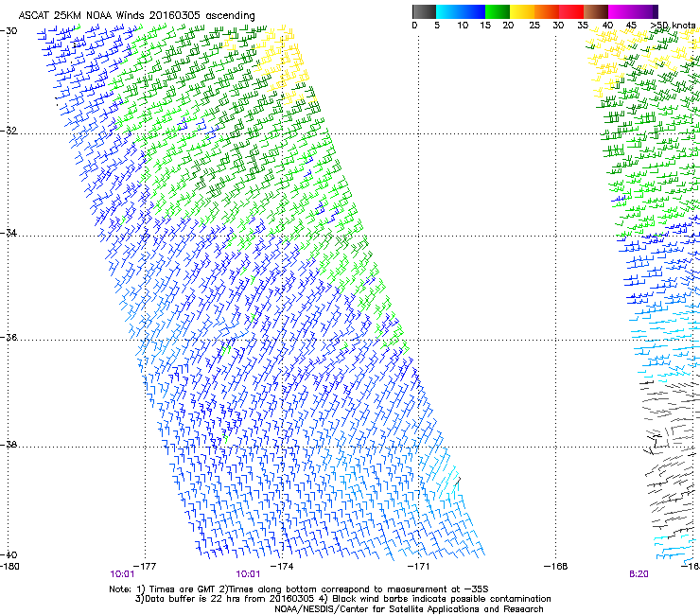Screen dimensions: 700x615
Task: Click the cyan 5-10 knots legend segment
Action: (x=448, y=11)
